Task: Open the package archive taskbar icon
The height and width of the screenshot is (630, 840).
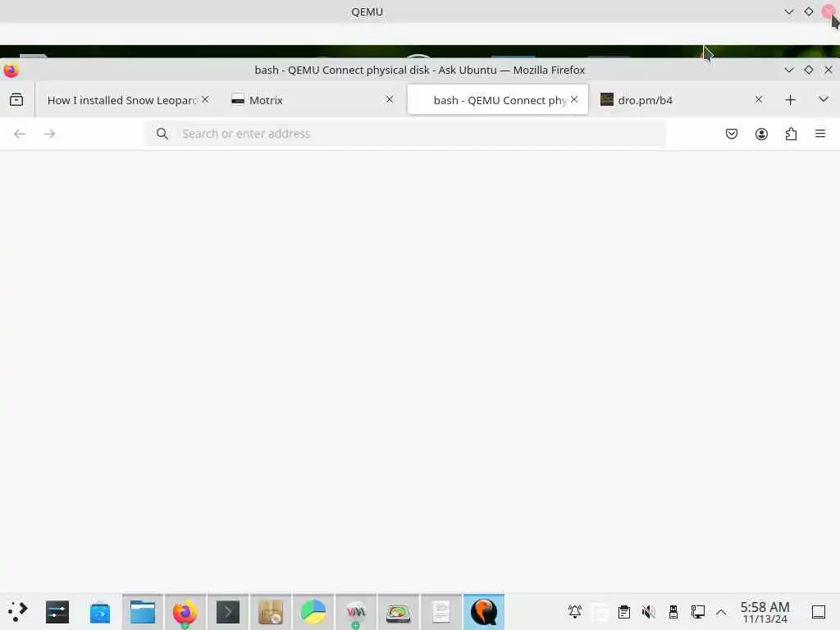Action: [271, 612]
